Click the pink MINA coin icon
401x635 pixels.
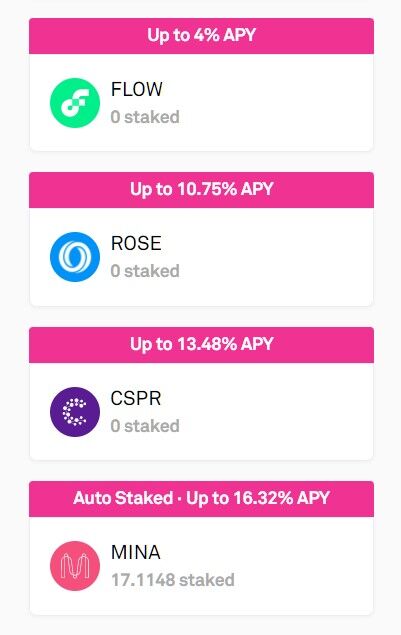coord(75,566)
